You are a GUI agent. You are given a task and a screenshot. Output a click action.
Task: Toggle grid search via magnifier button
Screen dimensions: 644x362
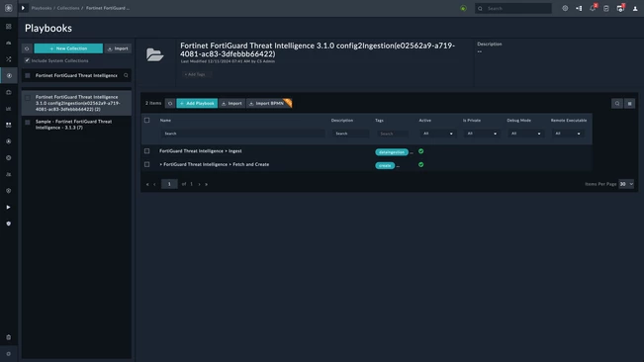point(617,104)
